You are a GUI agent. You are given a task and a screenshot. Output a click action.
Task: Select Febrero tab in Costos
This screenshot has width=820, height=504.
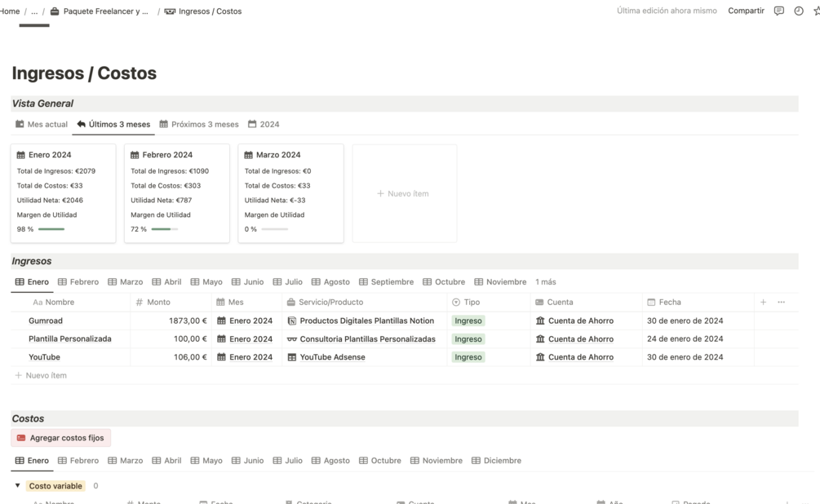pyautogui.click(x=78, y=461)
